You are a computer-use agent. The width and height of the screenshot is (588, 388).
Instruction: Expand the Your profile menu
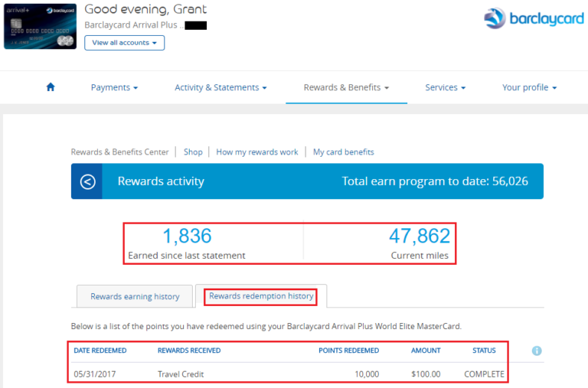529,87
